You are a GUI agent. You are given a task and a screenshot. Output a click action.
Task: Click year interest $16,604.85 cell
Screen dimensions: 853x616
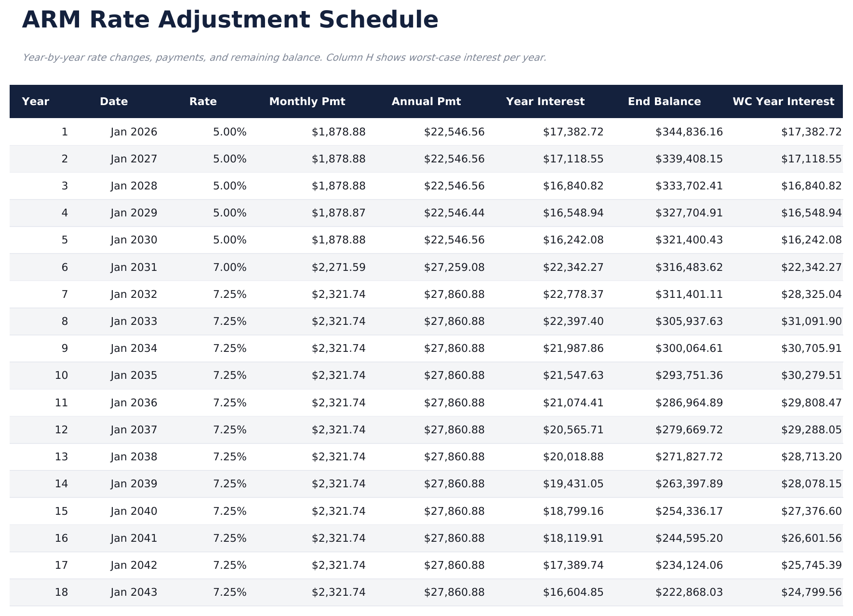pyautogui.click(x=573, y=592)
